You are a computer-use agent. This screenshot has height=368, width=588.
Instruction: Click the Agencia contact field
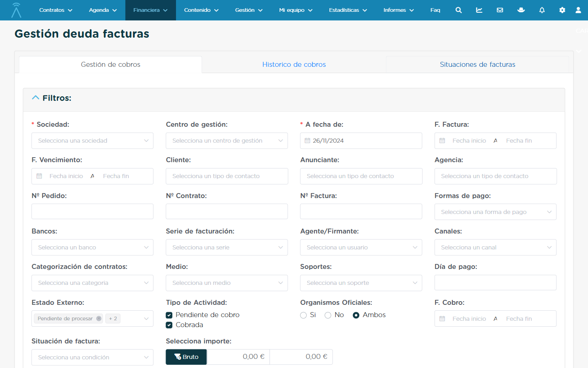(x=495, y=176)
